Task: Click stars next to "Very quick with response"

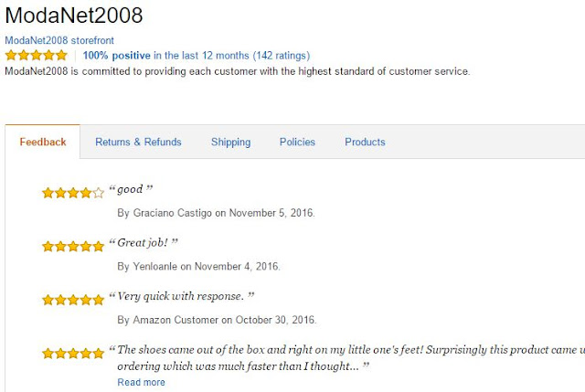Action: (x=73, y=300)
